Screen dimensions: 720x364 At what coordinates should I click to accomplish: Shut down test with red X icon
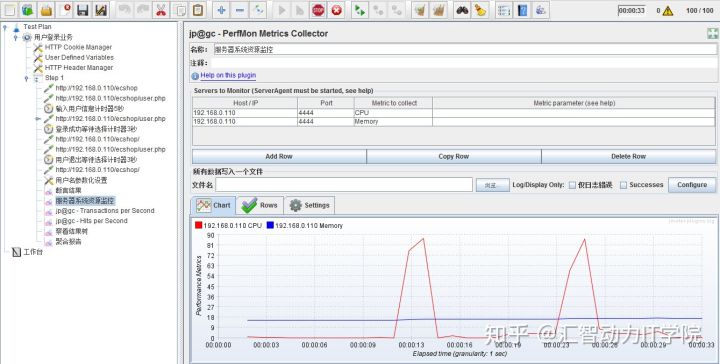[337, 10]
